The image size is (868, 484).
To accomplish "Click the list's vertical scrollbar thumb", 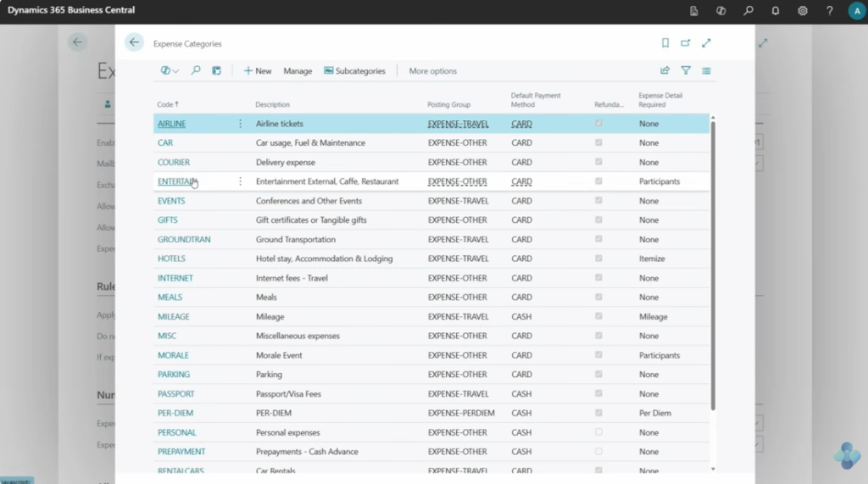I will click(x=713, y=265).
